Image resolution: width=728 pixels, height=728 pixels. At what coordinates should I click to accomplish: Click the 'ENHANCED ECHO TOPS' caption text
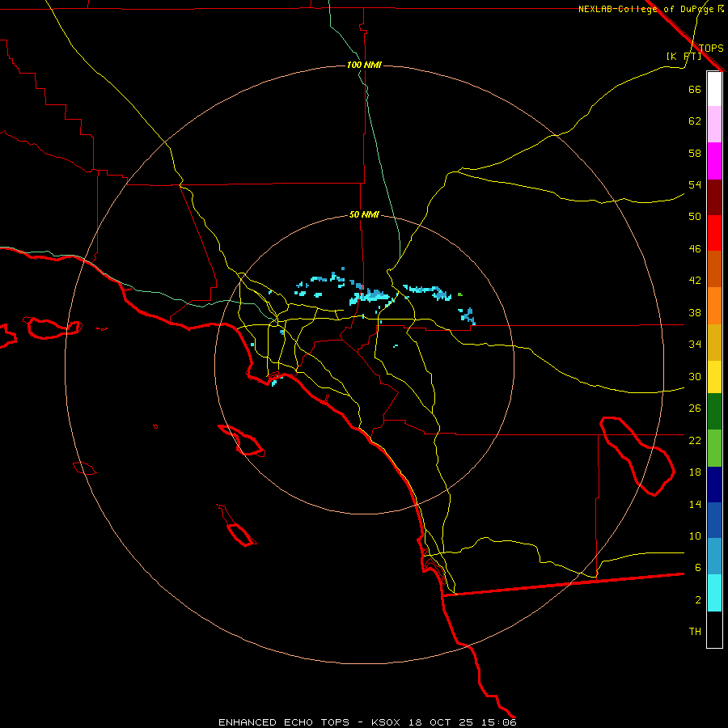pos(284,722)
